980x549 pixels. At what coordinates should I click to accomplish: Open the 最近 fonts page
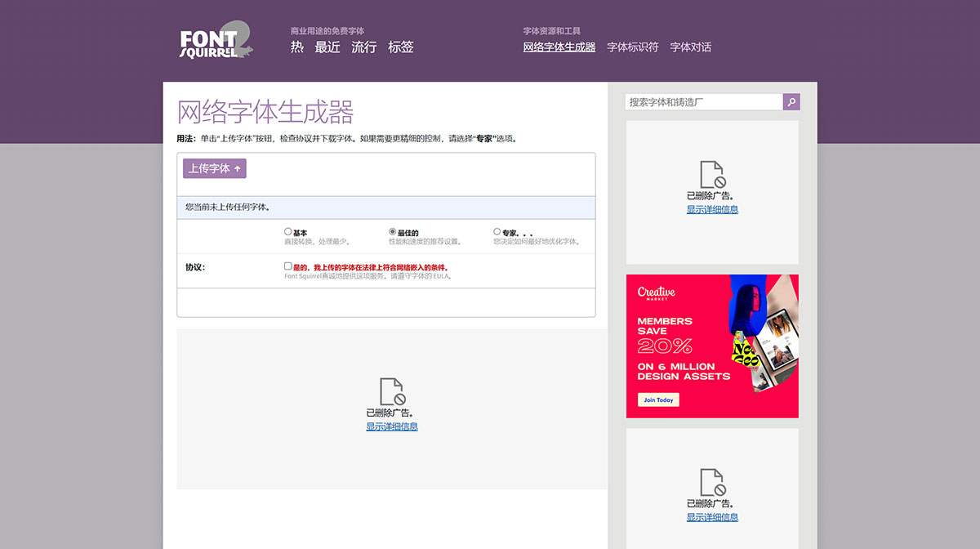coord(325,47)
